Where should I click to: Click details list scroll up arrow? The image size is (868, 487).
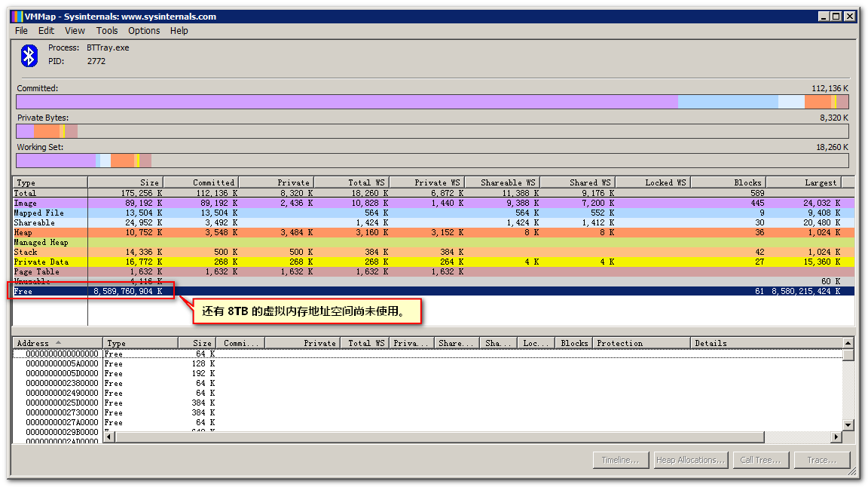(x=848, y=344)
